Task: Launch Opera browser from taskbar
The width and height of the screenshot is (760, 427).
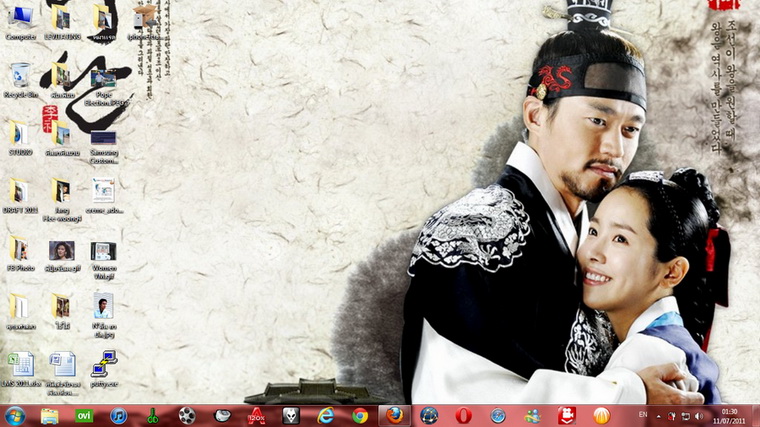Action: pos(463,416)
